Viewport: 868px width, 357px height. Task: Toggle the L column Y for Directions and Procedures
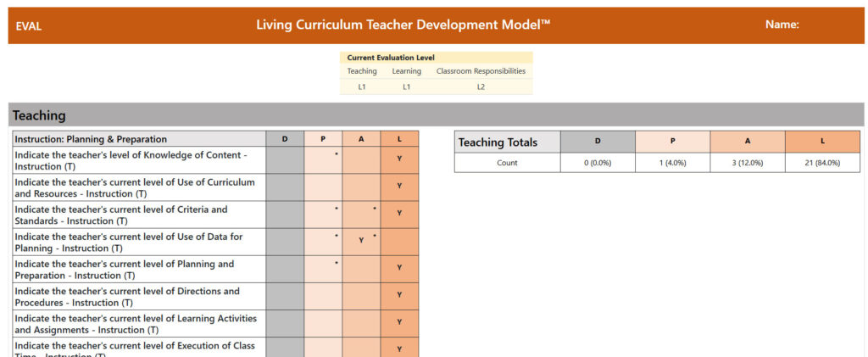pos(399,295)
